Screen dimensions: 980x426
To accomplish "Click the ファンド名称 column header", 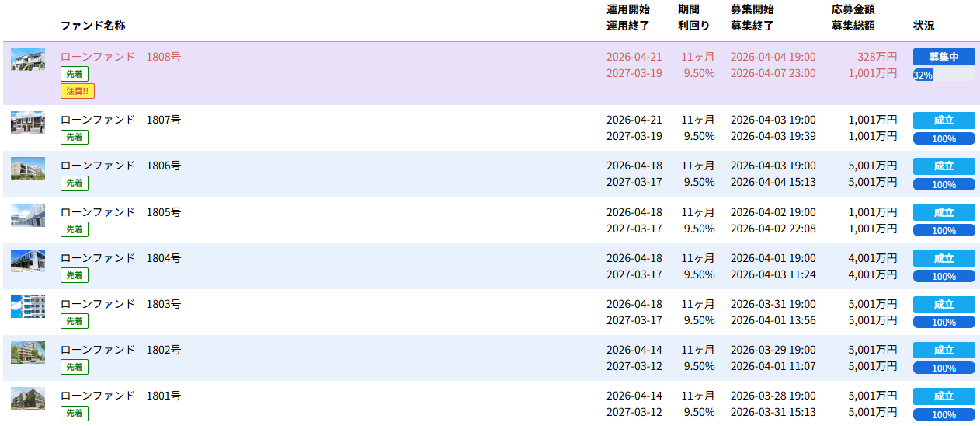I will [x=92, y=26].
